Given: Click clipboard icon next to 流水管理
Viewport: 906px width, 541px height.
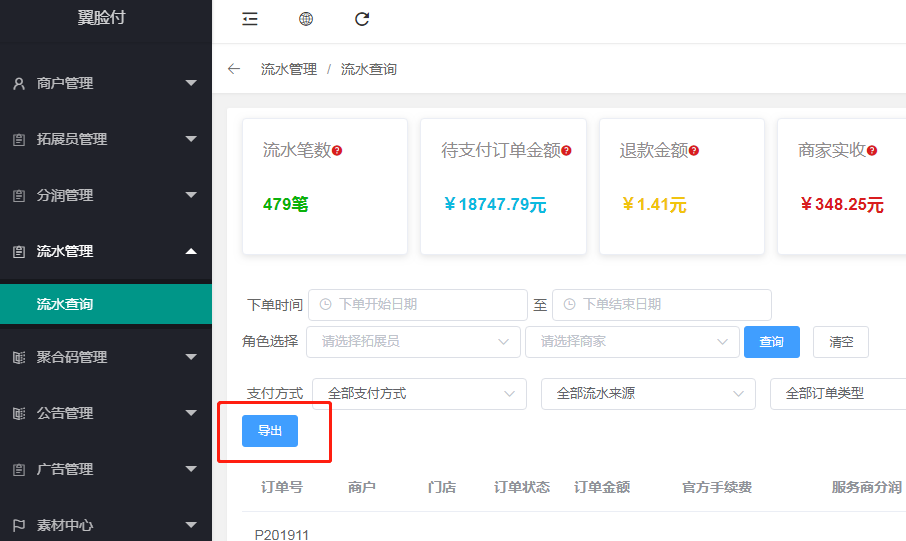Looking at the screenshot, I should 19,252.
